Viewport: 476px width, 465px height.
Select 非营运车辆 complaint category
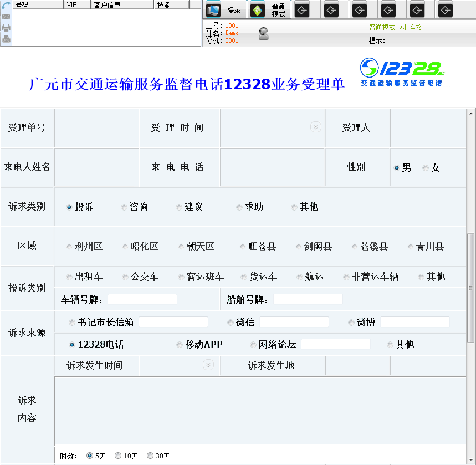pyautogui.click(x=346, y=277)
